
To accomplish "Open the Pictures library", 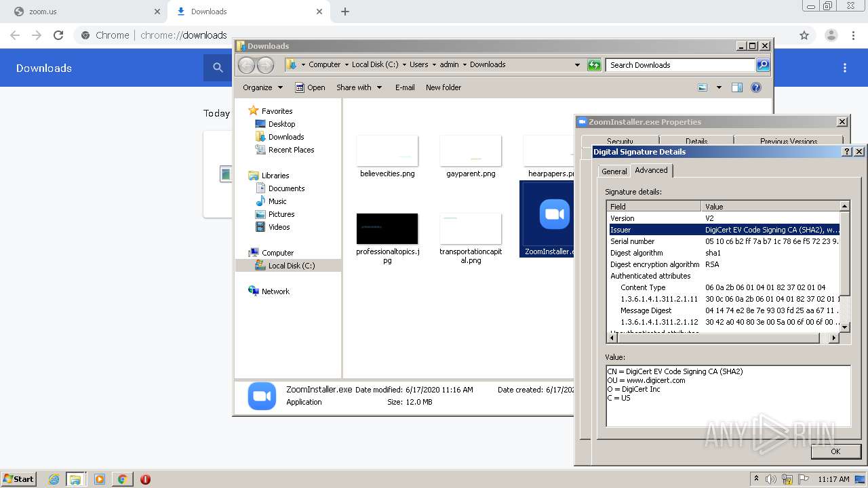I will point(281,214).
